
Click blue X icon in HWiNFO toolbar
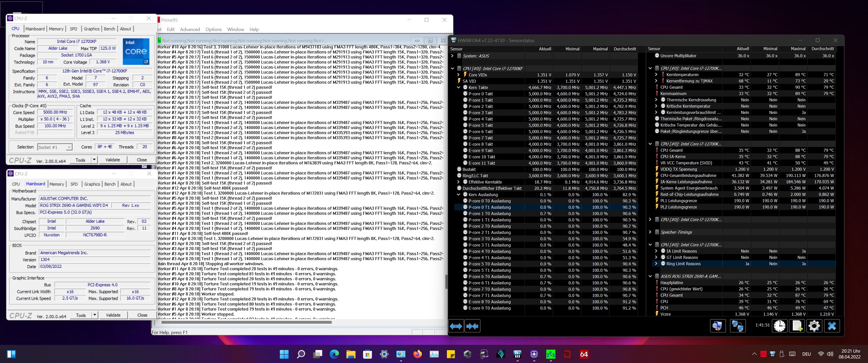pyautogui.click(x=832, y=326)
